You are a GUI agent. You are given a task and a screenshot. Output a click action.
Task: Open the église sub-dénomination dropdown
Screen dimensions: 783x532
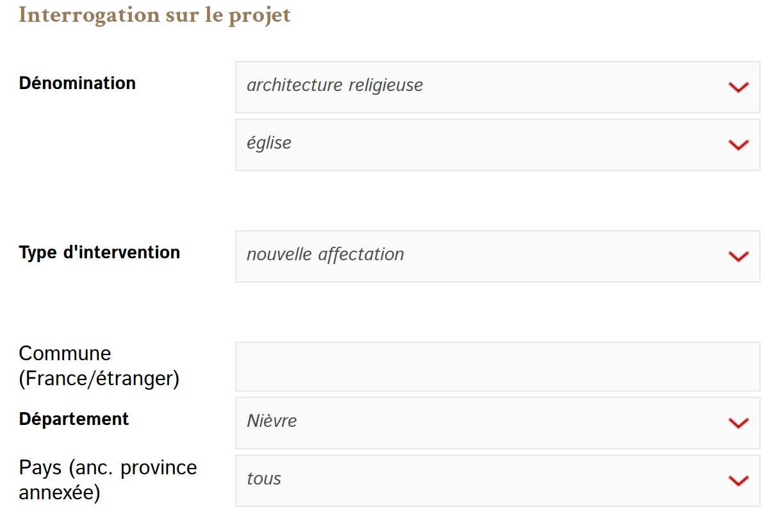498,145
